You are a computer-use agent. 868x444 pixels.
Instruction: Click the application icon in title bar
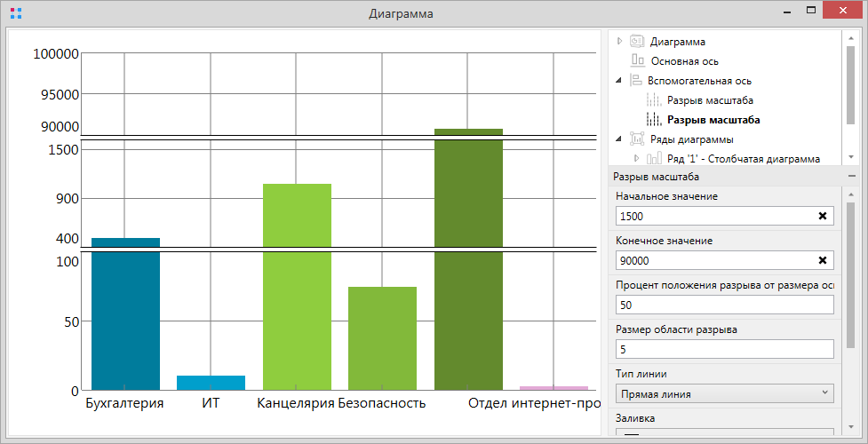(x=15, y=14)
